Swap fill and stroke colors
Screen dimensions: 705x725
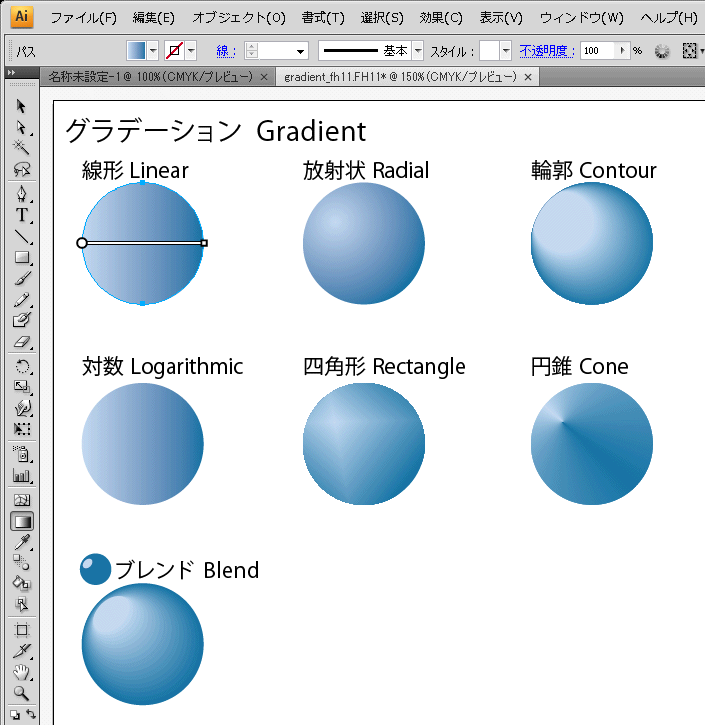click(x=31, y=714)
